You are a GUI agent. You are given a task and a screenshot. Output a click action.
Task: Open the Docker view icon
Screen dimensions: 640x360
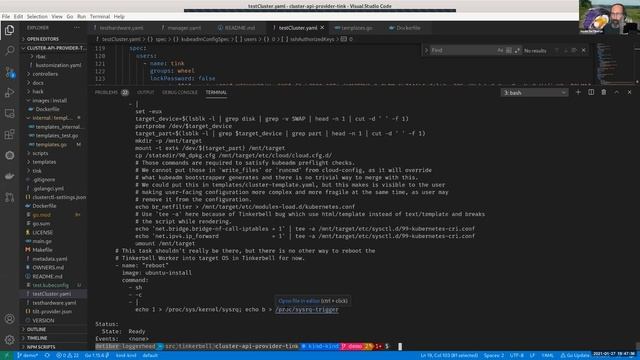pyautogui.click(x=9, y=176)
